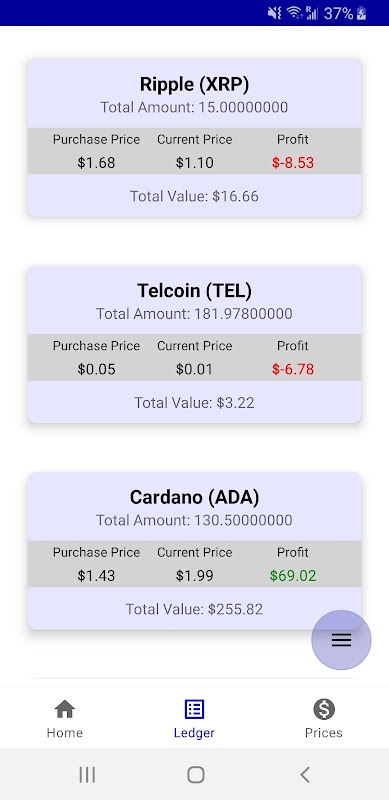Tap Cardano's Total Value $255.82 text
The width and height of the screenshot is (389, 800).
[x=194, y=609]
